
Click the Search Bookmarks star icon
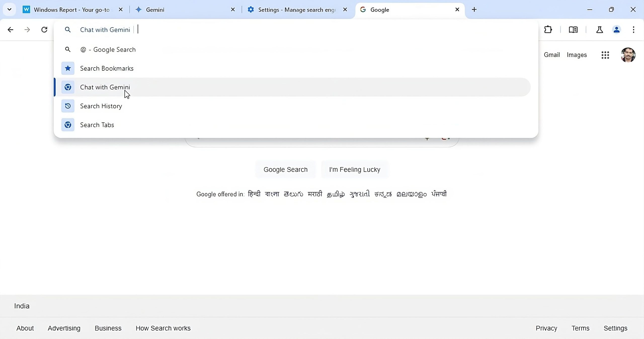(68, 68)
